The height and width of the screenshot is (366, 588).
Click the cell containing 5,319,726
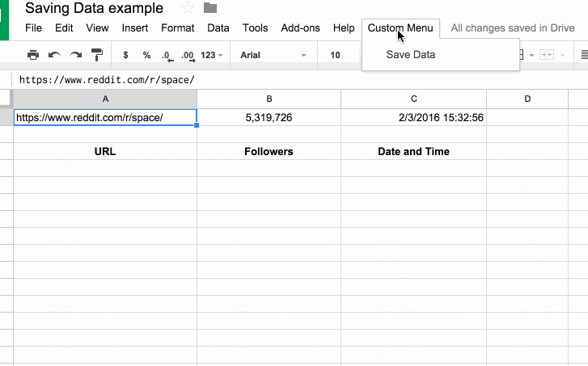tap(269, 118)
